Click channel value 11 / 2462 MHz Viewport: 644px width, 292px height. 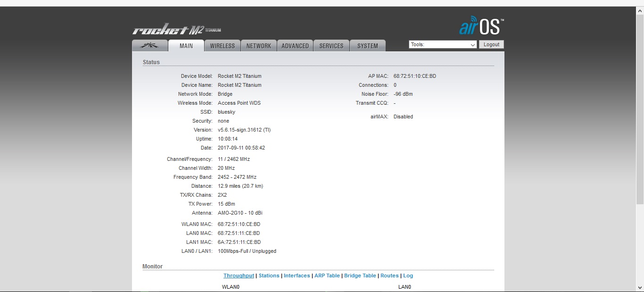(x=234, y=159)
